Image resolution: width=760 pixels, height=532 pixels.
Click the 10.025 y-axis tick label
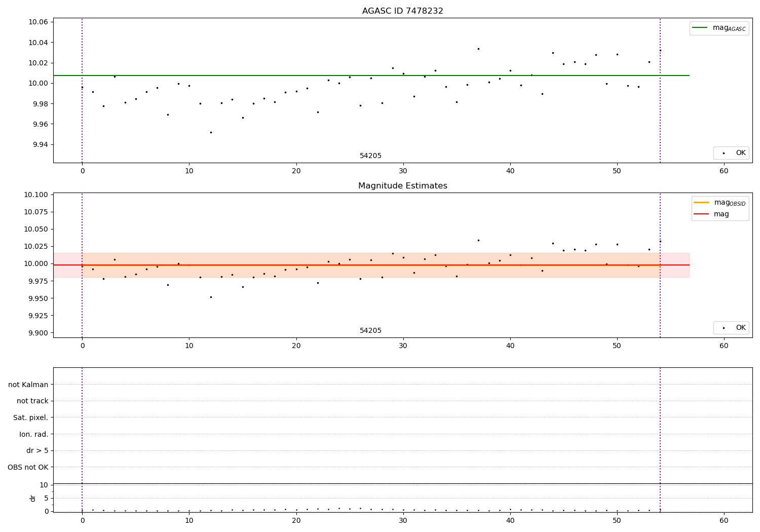pyautogui.click(x=36, y=247)
